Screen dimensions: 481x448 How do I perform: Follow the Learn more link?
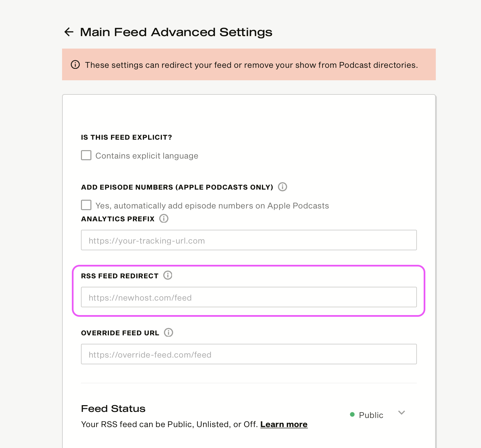click(284, 424)
